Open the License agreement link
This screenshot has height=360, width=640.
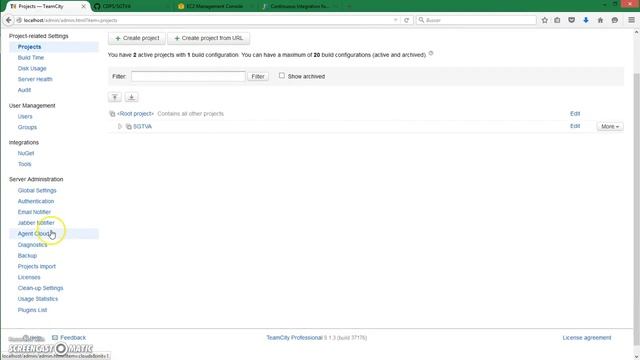click(587, 338)
